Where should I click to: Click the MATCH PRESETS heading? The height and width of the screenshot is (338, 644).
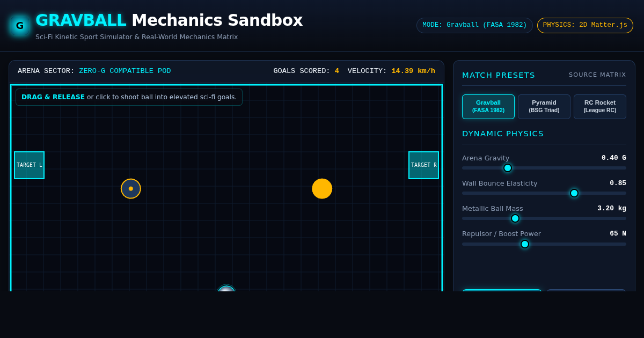pyautogui.click(x=499, y=75)
